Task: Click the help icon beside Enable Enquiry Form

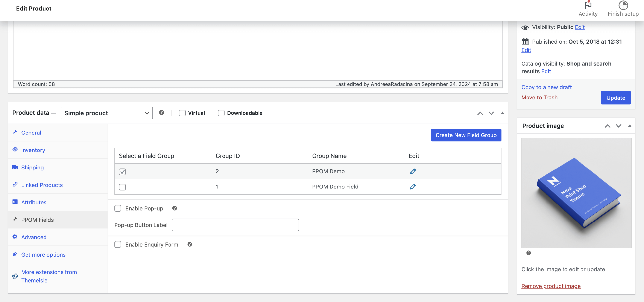Action: pos(190,244)
